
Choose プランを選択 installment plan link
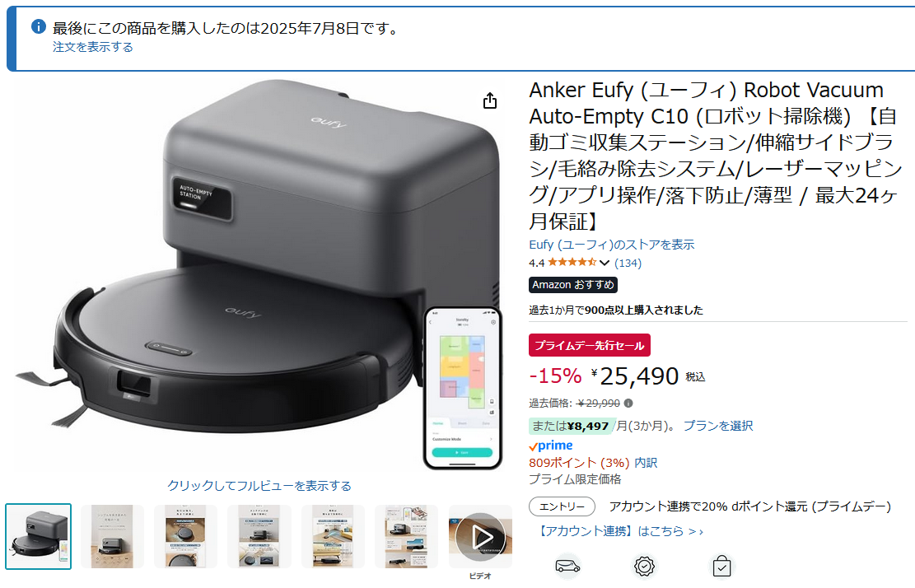tap(718, 426)
